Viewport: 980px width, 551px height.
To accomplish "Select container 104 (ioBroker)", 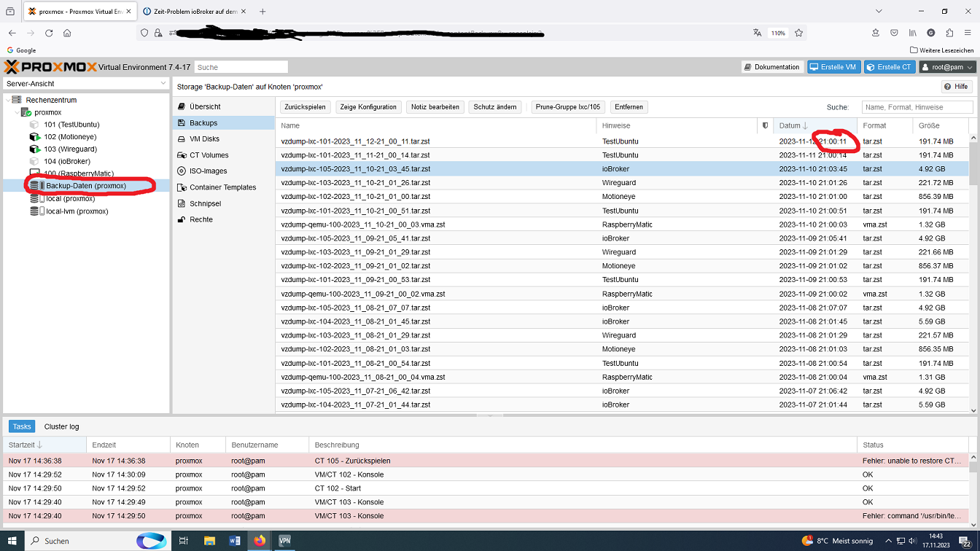I will (66, 161).
